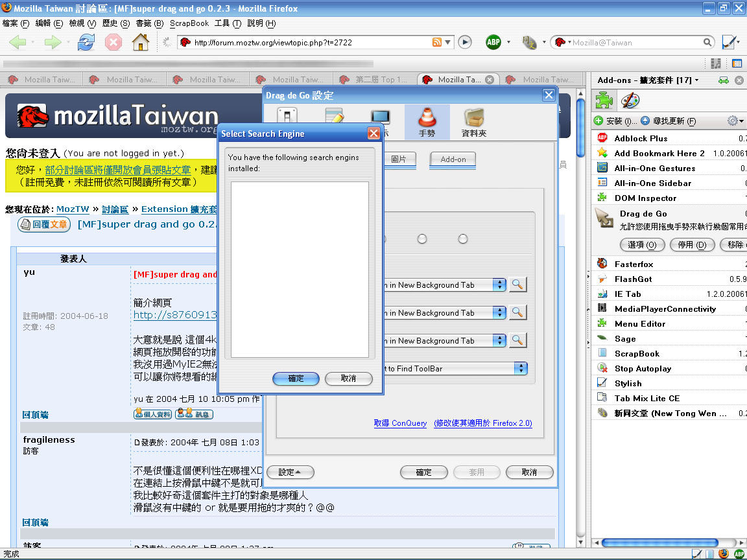Click the 回覆文章 reply button on forum page
Viewport: 747px width, 560px height.
pos(44,224)
